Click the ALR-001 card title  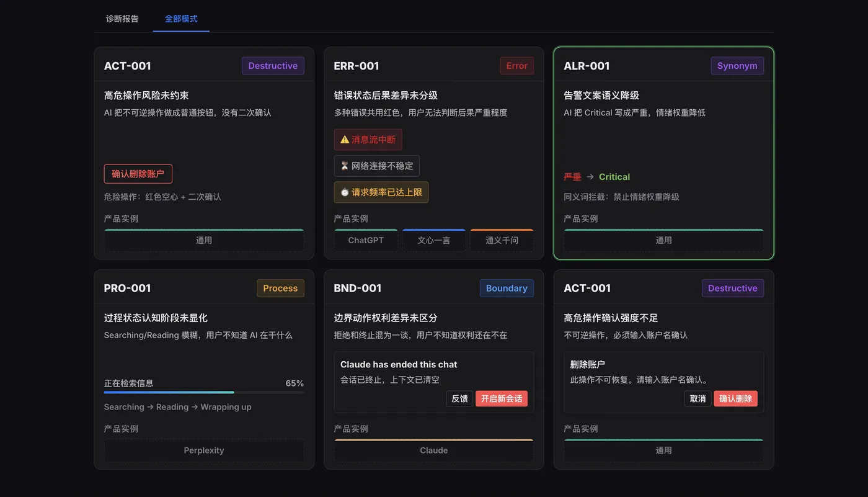tap(587, 66)
